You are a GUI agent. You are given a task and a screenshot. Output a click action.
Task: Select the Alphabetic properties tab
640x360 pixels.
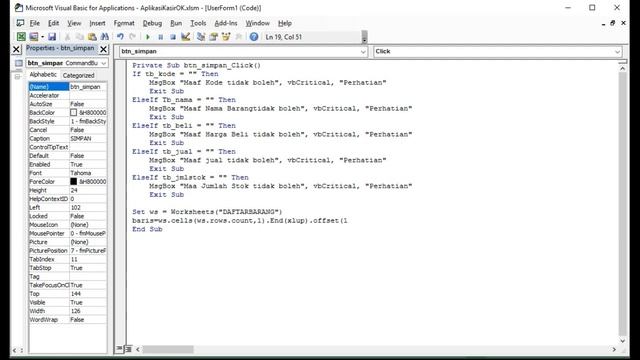pyautogui.click(x=43, y=75)
